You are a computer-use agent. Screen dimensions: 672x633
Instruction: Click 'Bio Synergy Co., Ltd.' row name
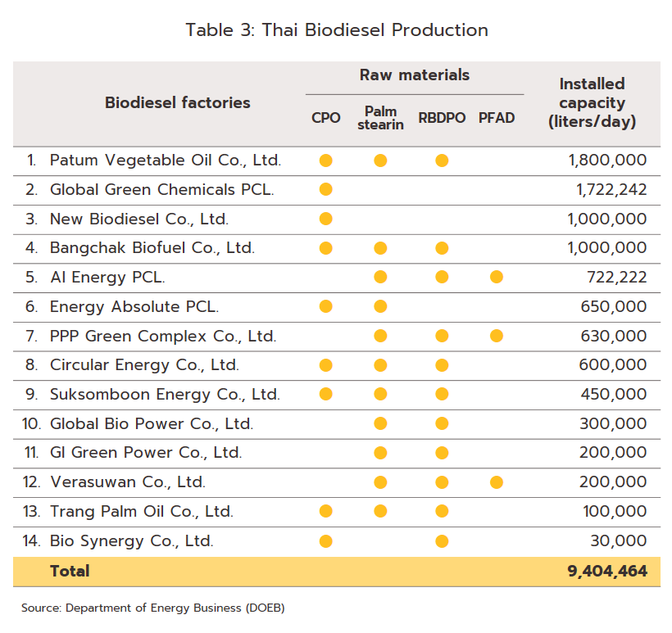click(132, 541)
